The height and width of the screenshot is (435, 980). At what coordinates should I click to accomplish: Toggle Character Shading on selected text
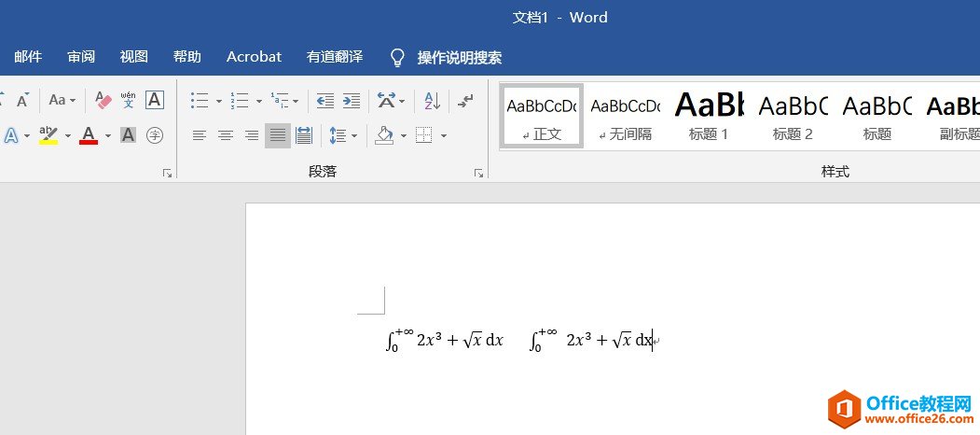click(x=129, y=135)
